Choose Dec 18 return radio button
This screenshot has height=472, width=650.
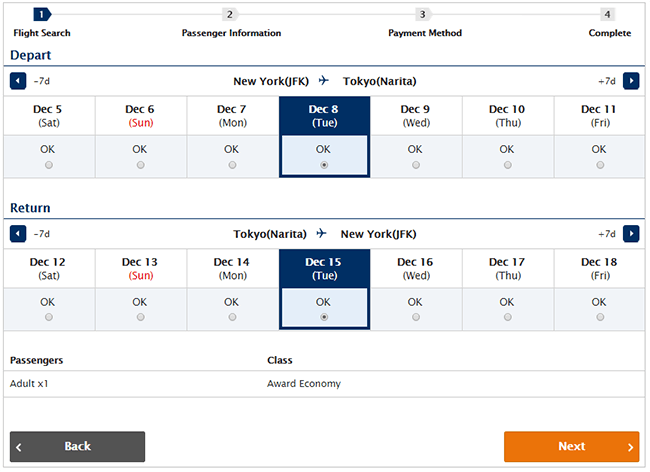pyautogui.click(x=600, y=317)
